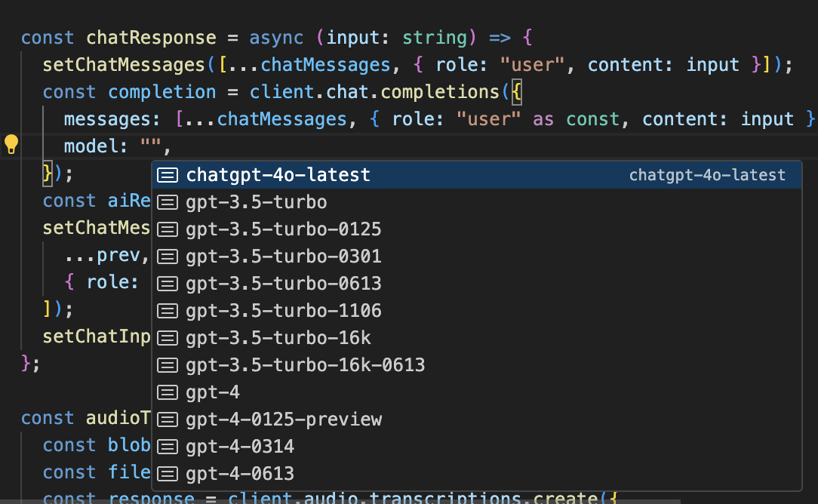Place cursor inside the empty model string

coord(151,146)
